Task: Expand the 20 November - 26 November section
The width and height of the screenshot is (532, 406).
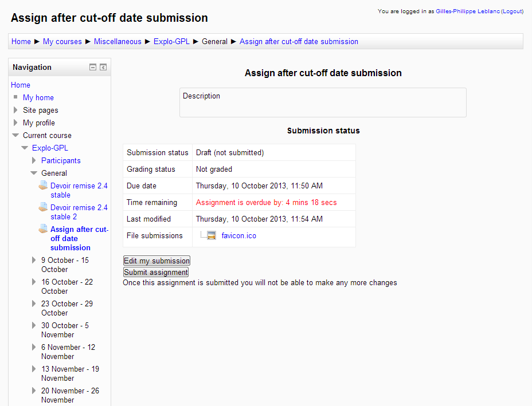Action: tap(34, 391)
